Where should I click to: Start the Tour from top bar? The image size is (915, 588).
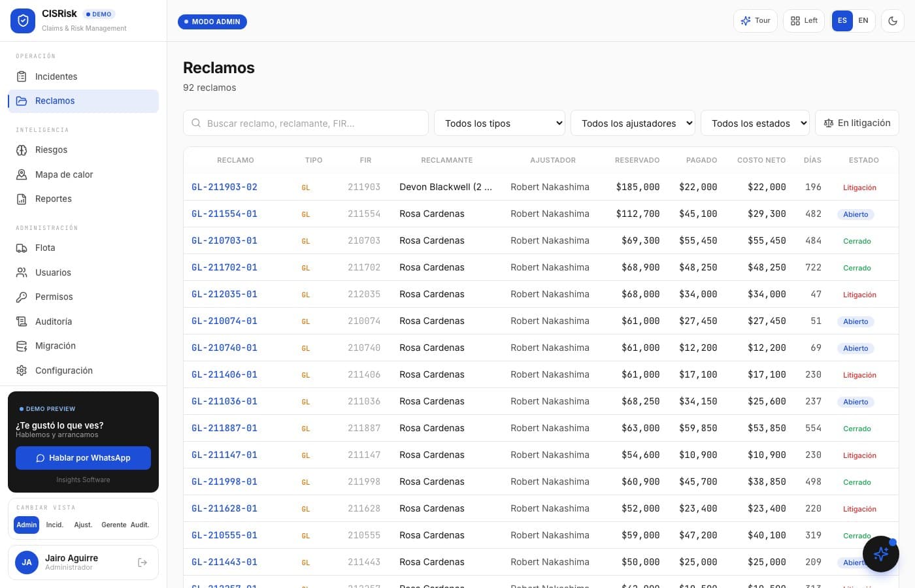[756, 21]
